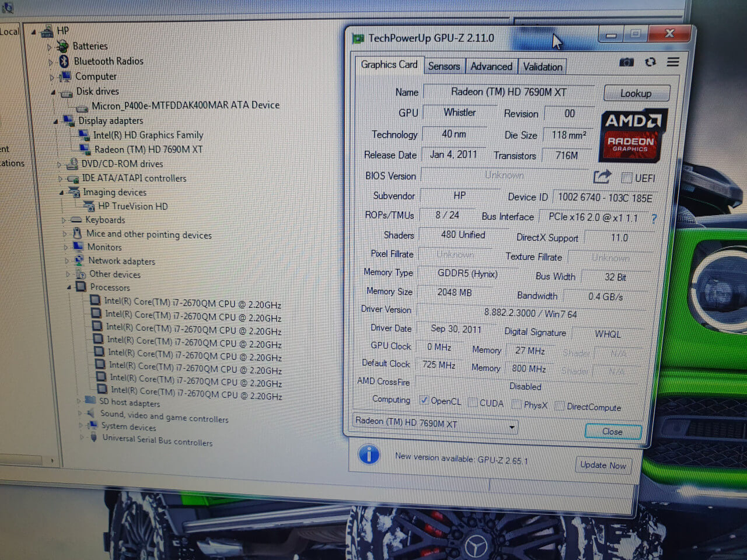747x560 pixels.
Task: Click the Close button in GPU-Z
Action: [x=612, y=432]
